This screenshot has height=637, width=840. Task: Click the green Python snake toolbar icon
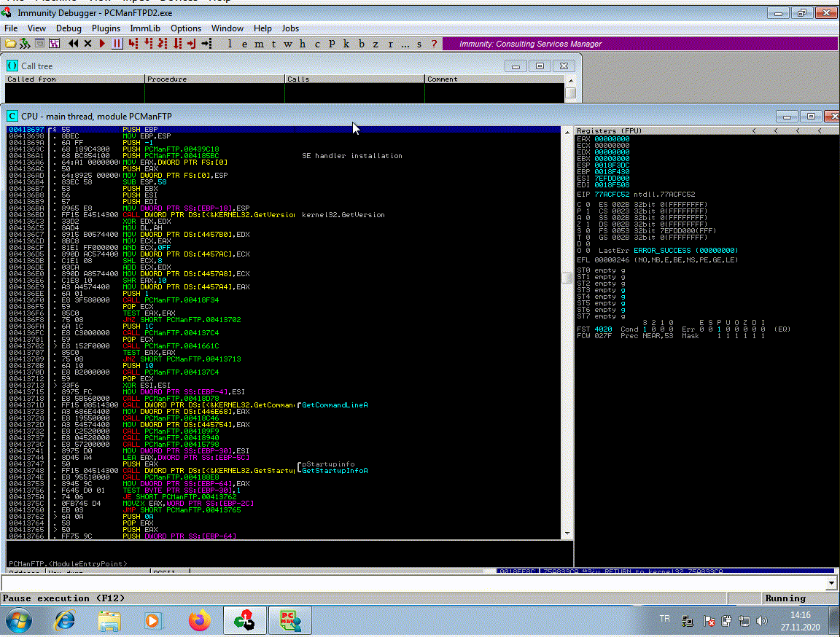pos(25,44)
